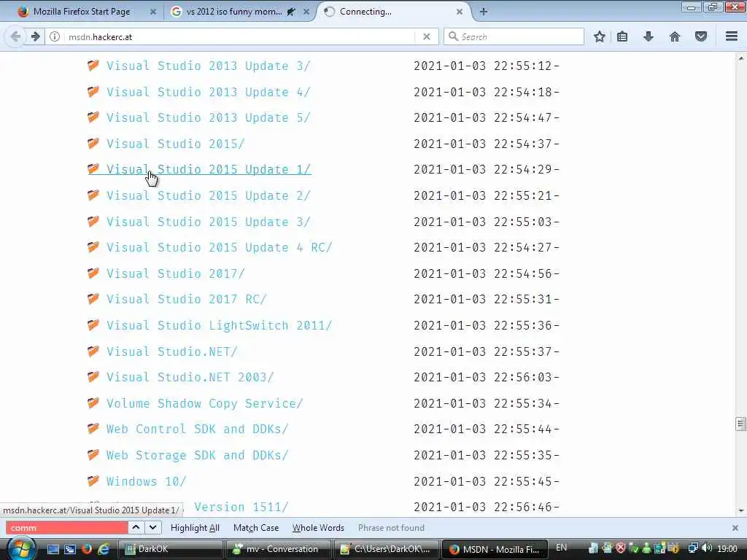
Task: Close the Mozilla Firefox Start Page tab
Action: [x=153, y=12]
